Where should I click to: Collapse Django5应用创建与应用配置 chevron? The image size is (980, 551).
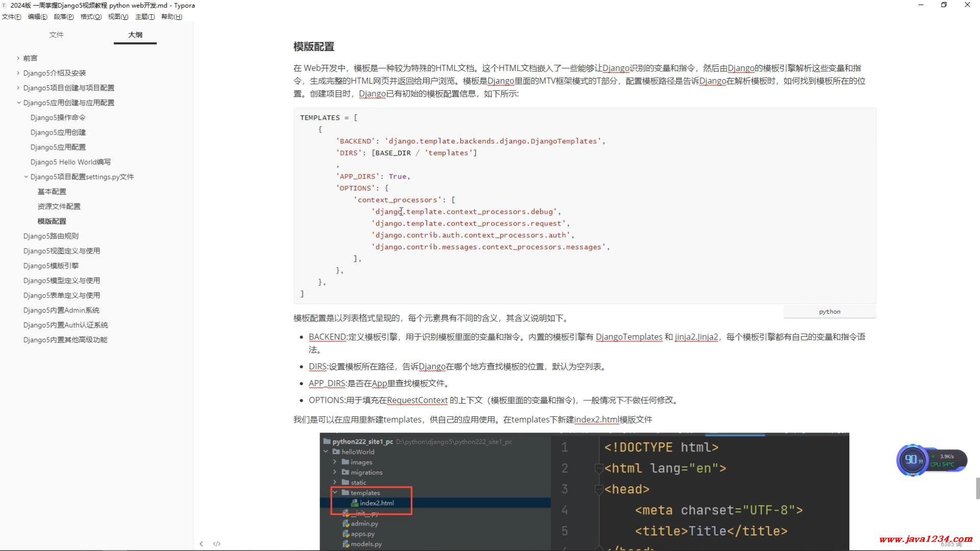[19, 103]
